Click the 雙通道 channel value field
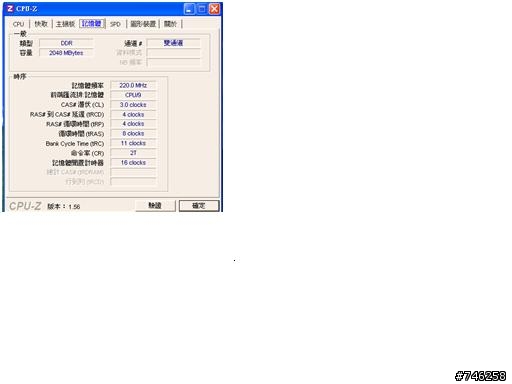The width and height of the screenshot is (512, 384). pos(174,43)
